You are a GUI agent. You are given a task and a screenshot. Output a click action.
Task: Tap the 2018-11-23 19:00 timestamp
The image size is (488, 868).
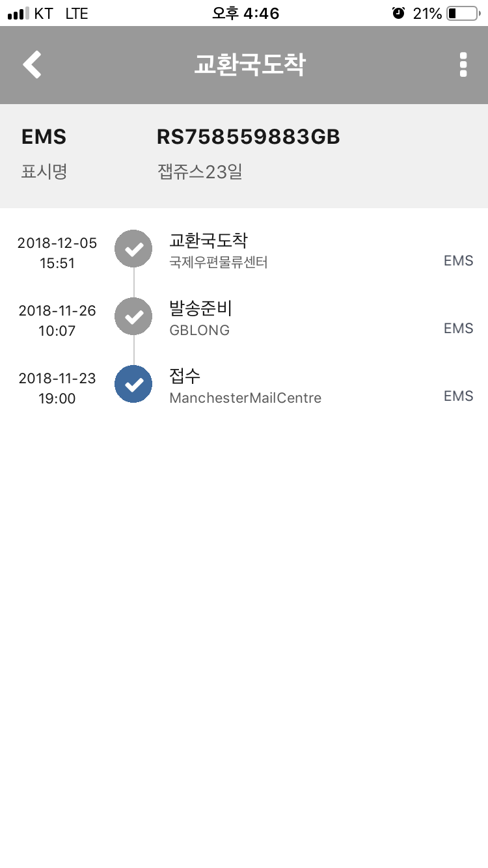(57, 388)
